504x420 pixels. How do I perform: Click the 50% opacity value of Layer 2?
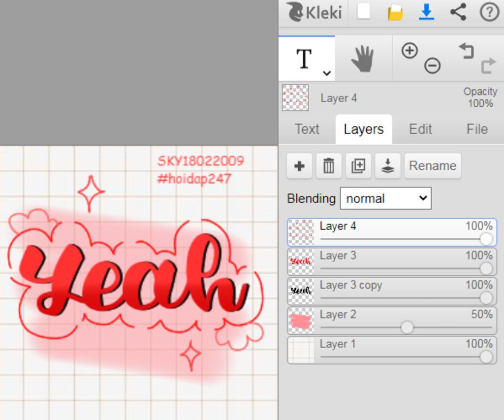pos(481,314)
